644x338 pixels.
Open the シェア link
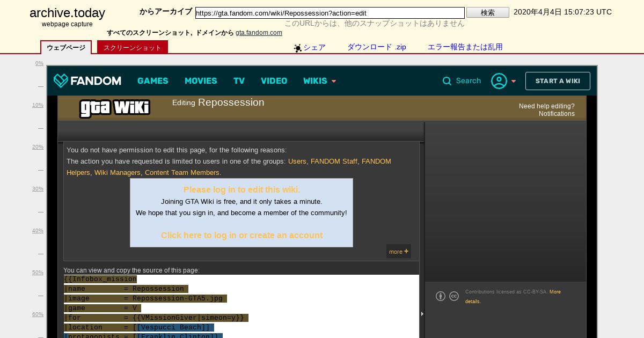314,47
